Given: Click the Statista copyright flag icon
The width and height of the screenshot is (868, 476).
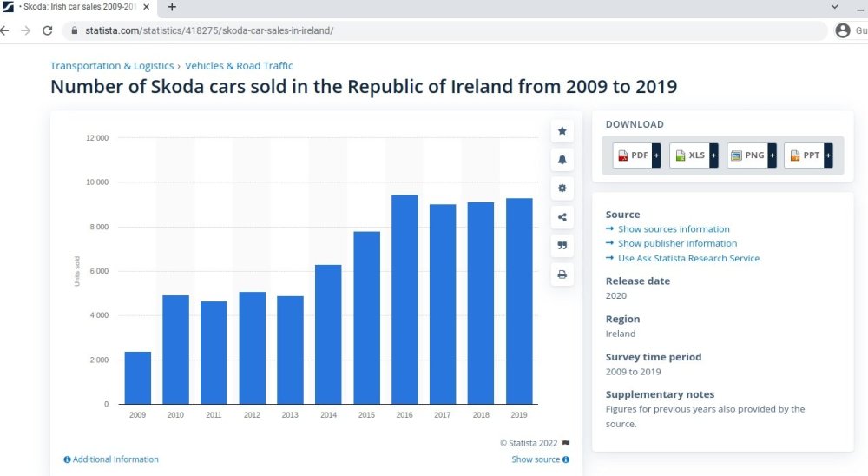Looking at the screenshot, I should coord(565,443).
